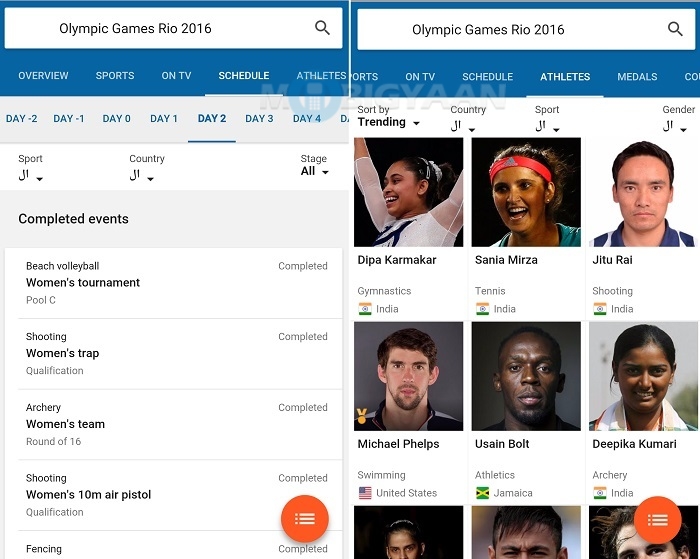Tap Gymnastics label under Dipa Karmakar

tap(384, 291)
